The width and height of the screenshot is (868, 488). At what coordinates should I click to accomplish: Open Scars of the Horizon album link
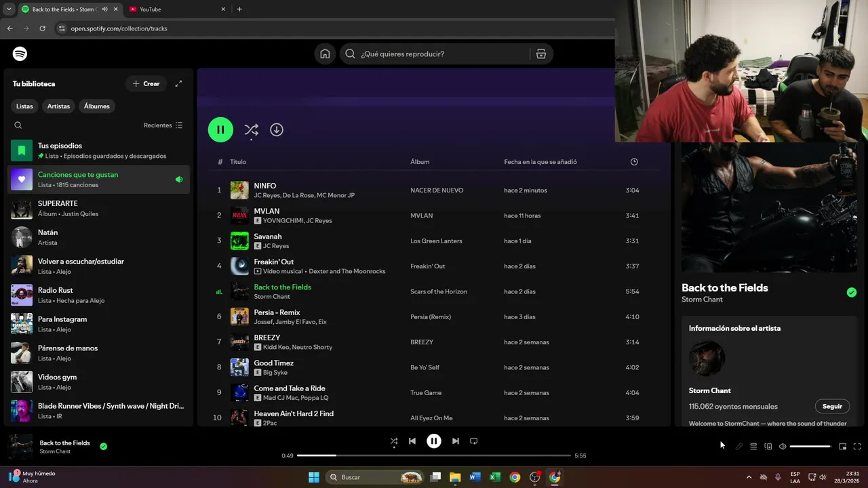[x=439, y=291]
